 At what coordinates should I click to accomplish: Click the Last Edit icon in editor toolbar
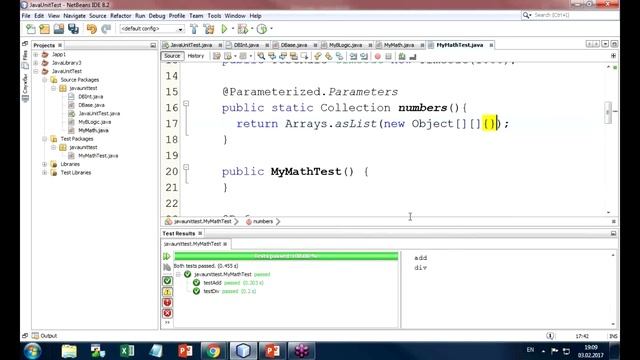tap(217, 56)
